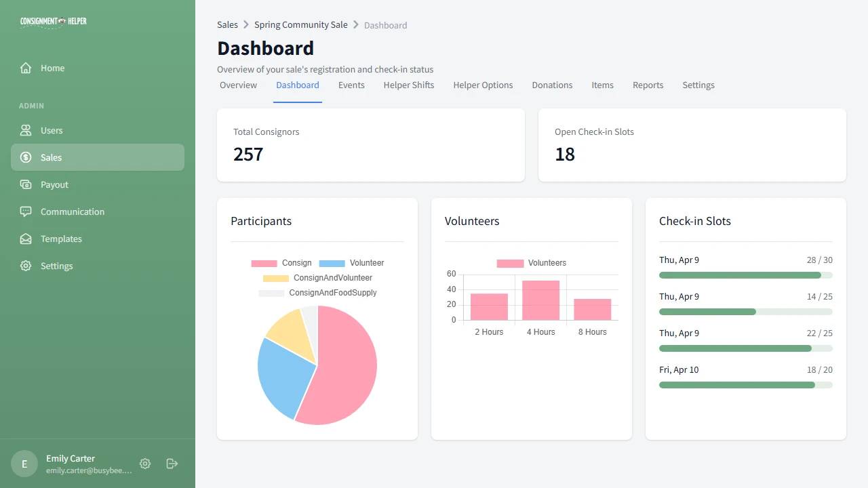This screenshot has height=488, width=868.
Task: Click the Consignment Helper logo
Action: point(53,21)
